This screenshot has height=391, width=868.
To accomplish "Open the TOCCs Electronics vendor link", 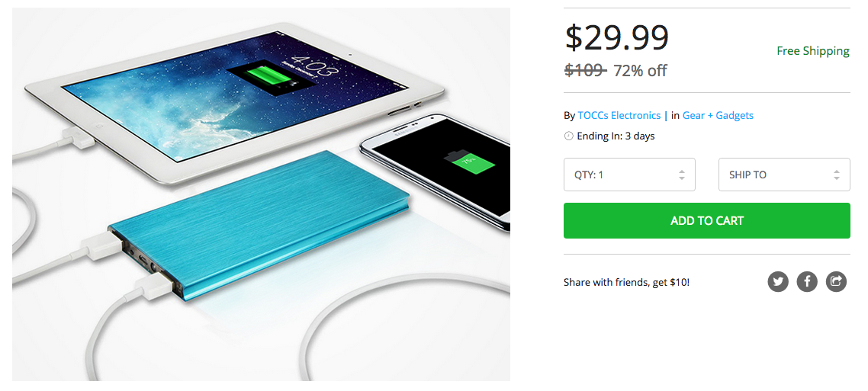I will point(619,115).
